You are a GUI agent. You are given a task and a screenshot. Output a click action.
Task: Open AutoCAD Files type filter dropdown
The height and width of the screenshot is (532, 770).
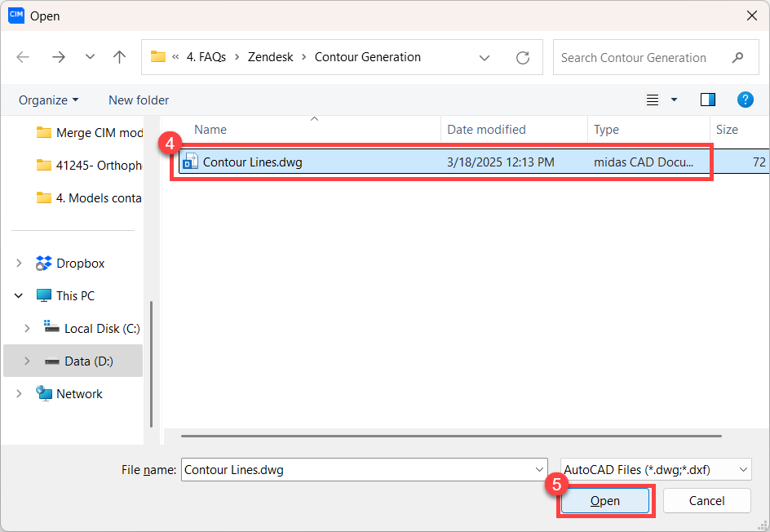point(656,470)
